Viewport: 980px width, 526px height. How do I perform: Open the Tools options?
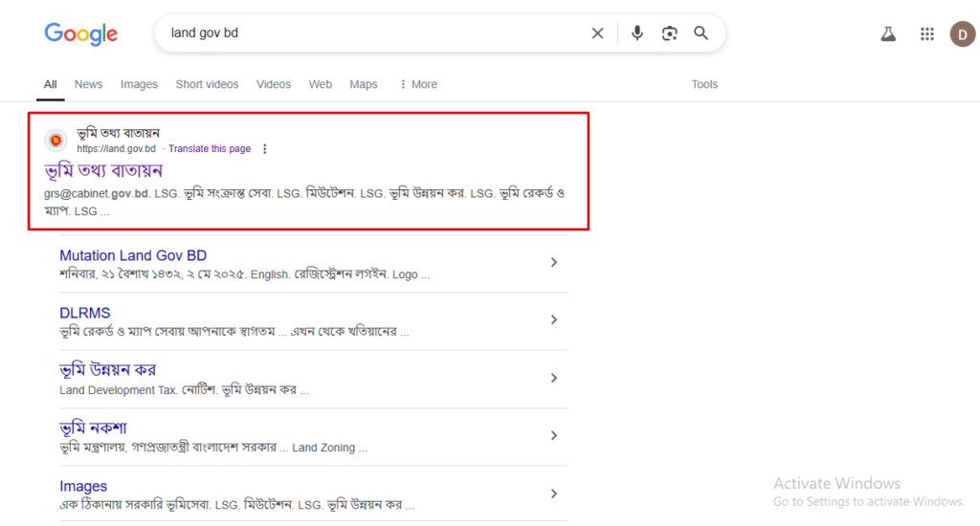point(704,84)
